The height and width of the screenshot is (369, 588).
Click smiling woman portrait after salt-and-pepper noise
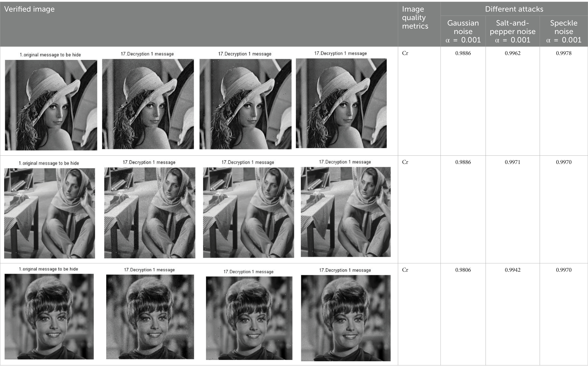point(249,318)
